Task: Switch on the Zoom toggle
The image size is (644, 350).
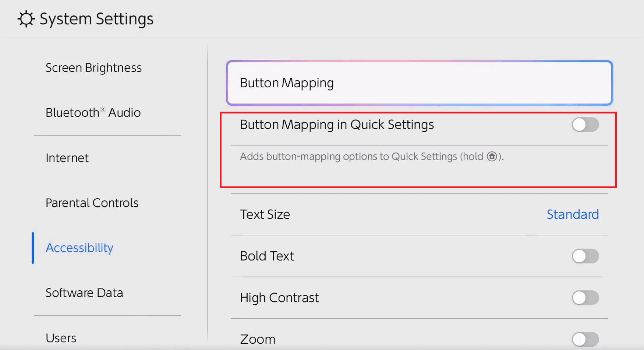Action: pyautogui.click(x=585, y=339)
